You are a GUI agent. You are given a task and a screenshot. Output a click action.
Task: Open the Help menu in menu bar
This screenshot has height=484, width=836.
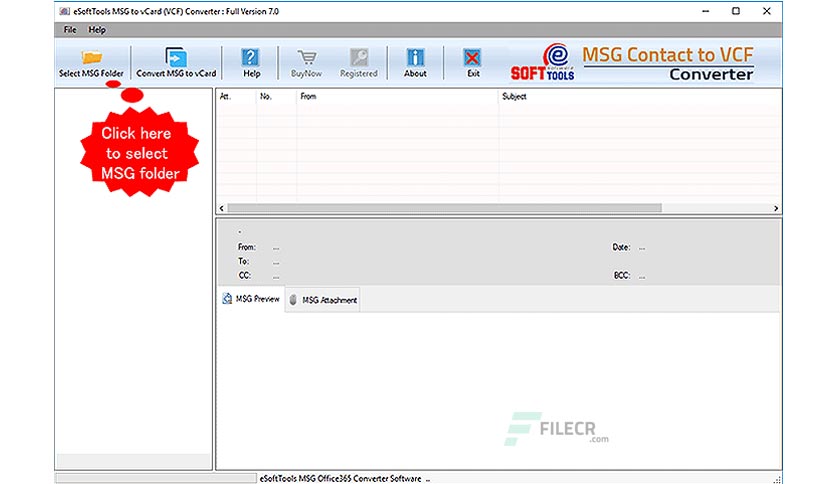point(97,30)
